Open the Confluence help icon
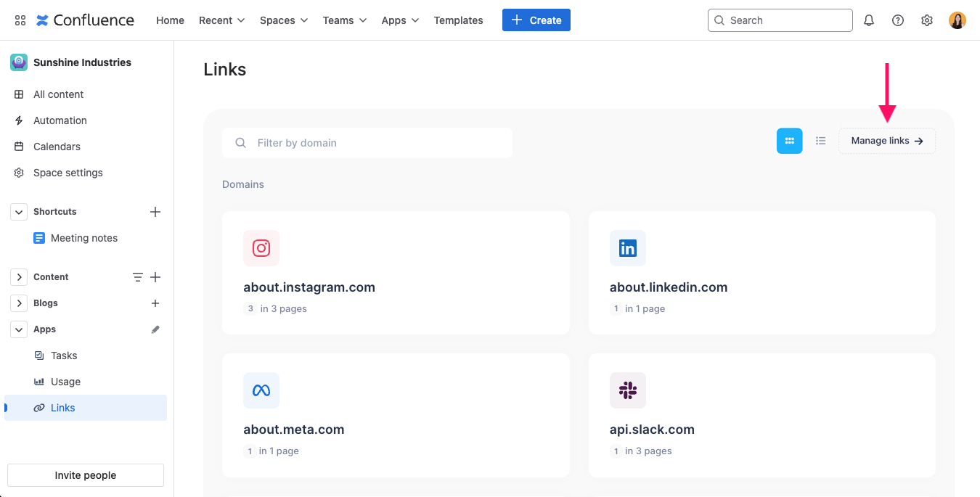 [897, 20]
